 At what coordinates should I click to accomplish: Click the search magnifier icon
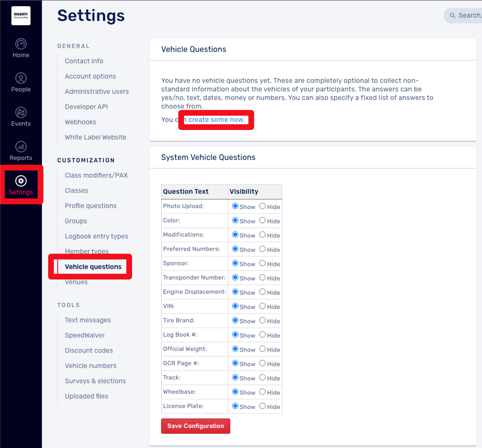pyautogui.click(x=452, y=16)
